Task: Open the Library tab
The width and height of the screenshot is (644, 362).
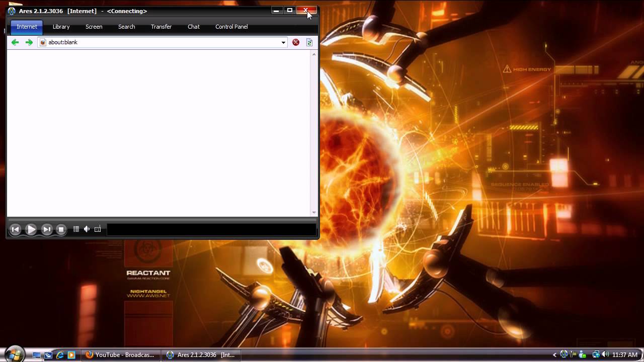Action: [61, 27]
